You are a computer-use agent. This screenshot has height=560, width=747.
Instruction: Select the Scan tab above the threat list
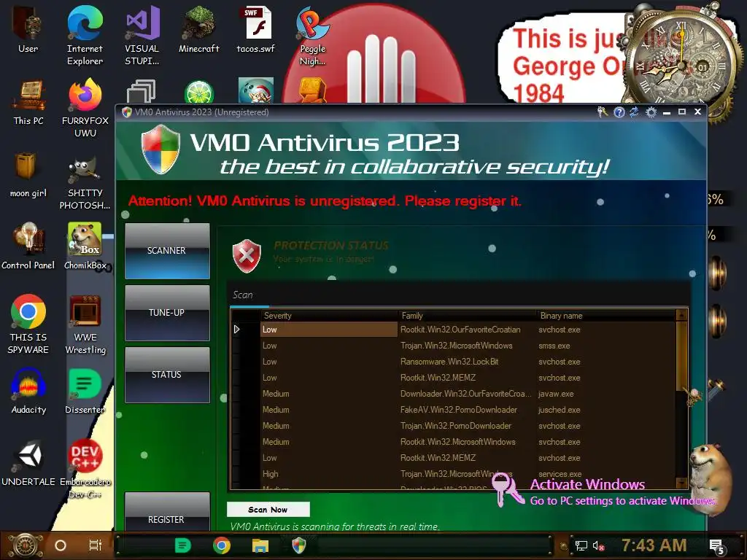tap(243, 295)
